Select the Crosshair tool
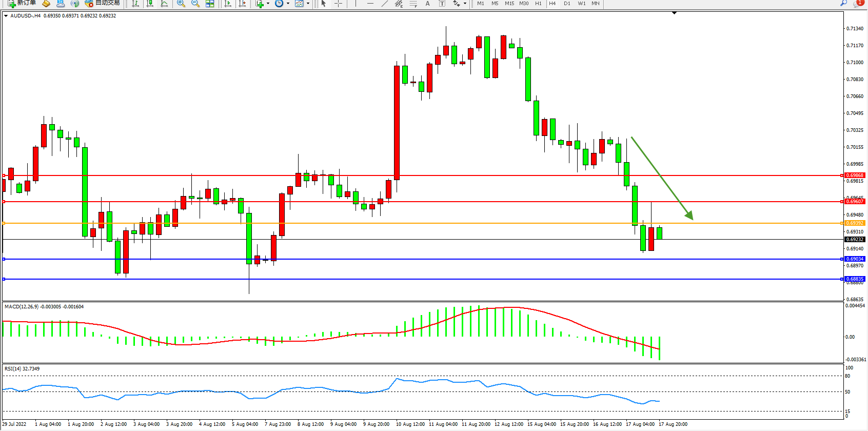The width and height of the screenshot is (868, 431). (x=339, y=4)
